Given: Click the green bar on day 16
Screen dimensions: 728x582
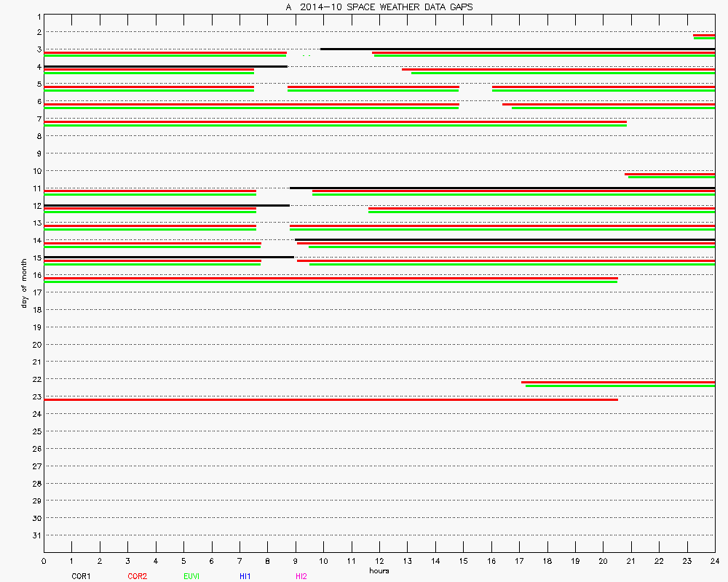Looking at the screenshot, I should click(331, 281).
